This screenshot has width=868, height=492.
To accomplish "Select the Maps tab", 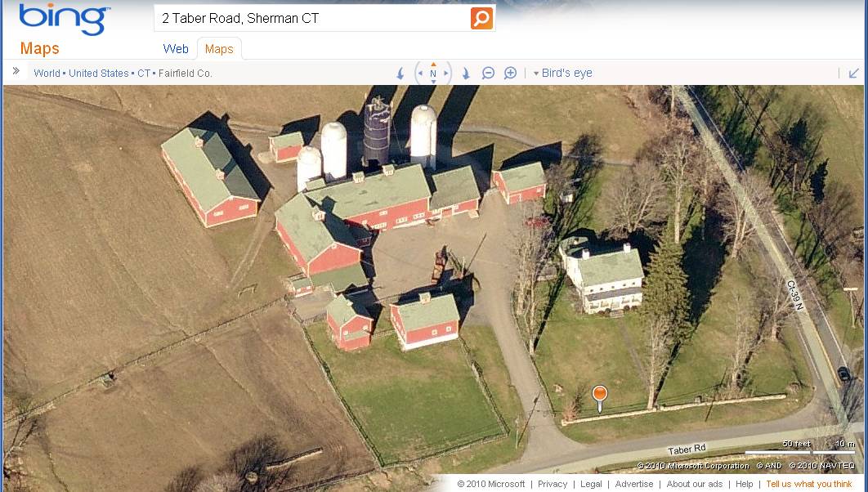I will click(x=219, y=49).
